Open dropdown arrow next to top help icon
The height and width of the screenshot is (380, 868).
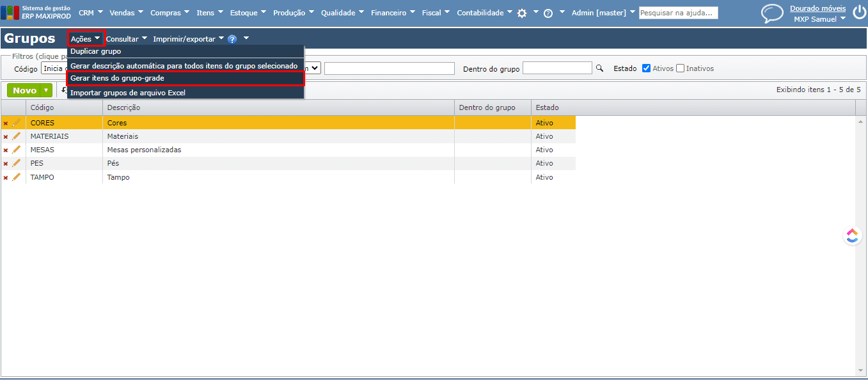click(x=562, y=12)
